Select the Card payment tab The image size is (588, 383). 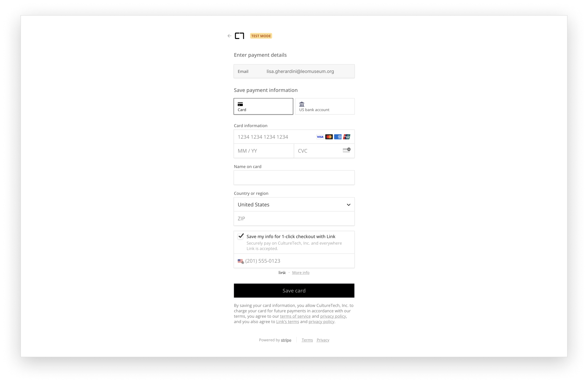click(263, 107)
